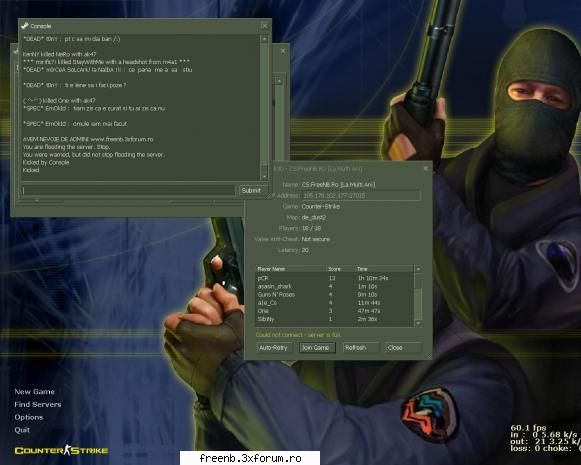Select the server IP Address field
The height and width of the screenshot is (465, 581).
pyautogui.click(x=361, y=195)
